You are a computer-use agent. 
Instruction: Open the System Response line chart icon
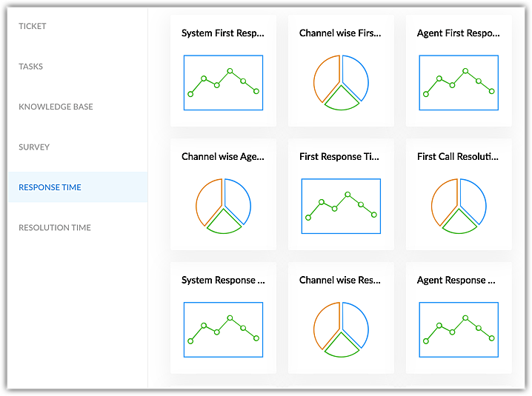pos(223,329)
